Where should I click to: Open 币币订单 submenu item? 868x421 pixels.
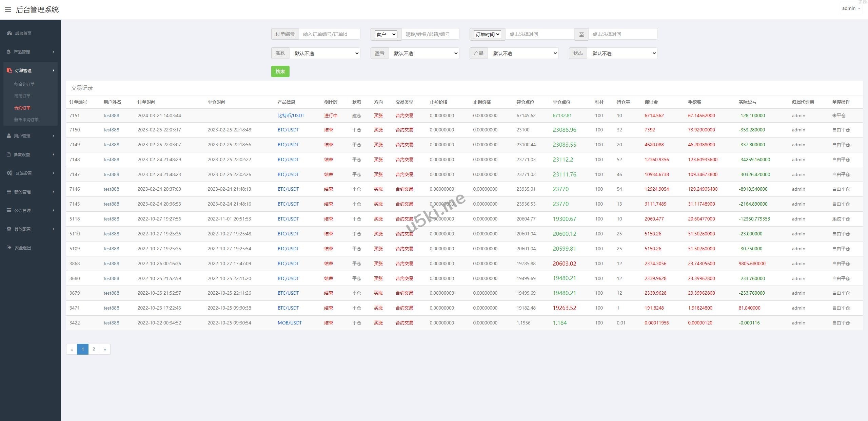tap(22, 96)
